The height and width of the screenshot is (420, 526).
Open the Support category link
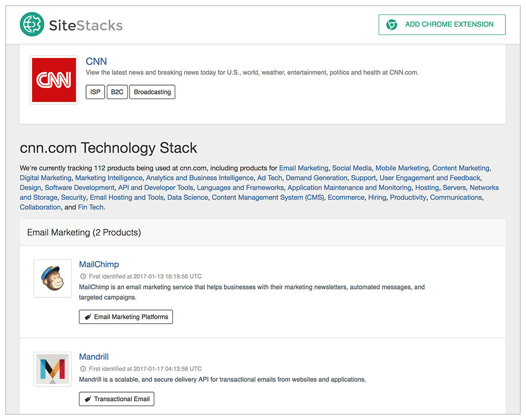tap(364, 178)
